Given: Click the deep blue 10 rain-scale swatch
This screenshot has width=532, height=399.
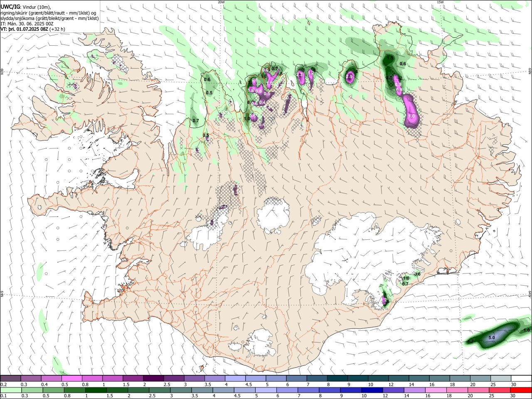Looking at the screenshot, I should [372, 390].
